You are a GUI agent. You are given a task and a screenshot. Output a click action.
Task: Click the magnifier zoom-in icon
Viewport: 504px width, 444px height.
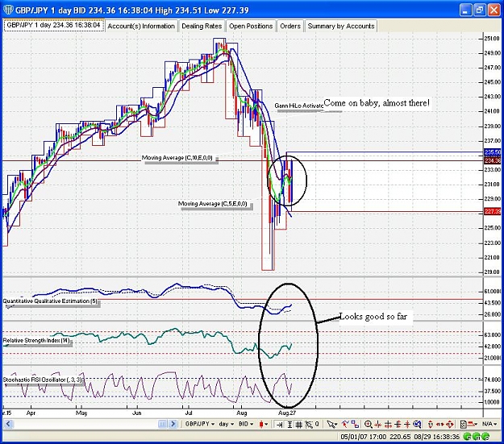click(369, 425)
